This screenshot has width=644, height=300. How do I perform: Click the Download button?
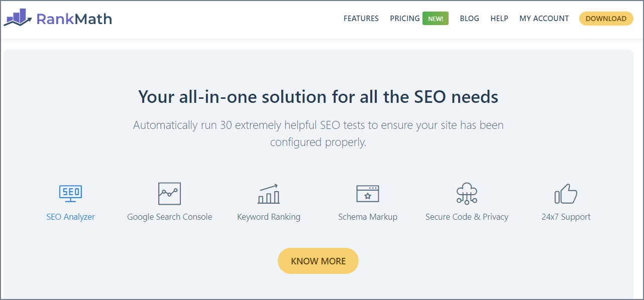[x=606, y=19]
